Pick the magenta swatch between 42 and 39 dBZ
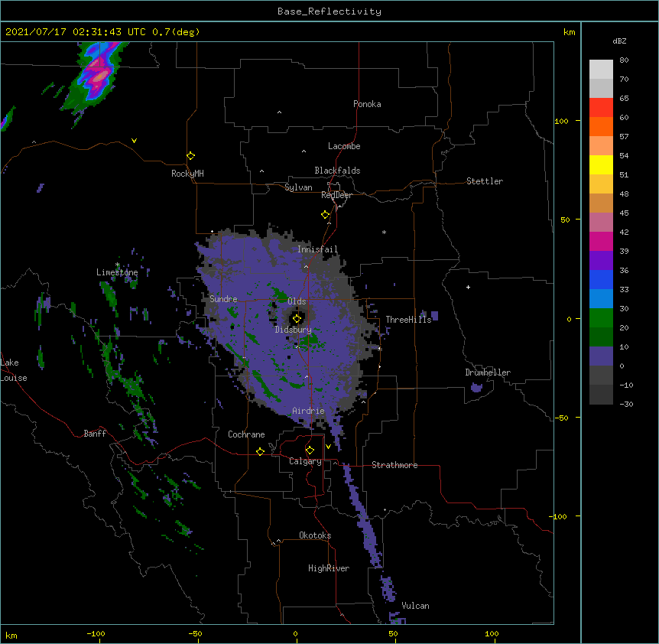The height and width of the screenshot is (644, 659). pyautogui.click(x=601, y=241)
